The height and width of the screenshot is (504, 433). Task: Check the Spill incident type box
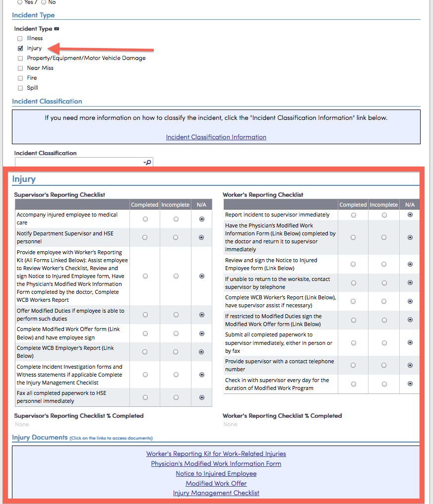(20, 88)
